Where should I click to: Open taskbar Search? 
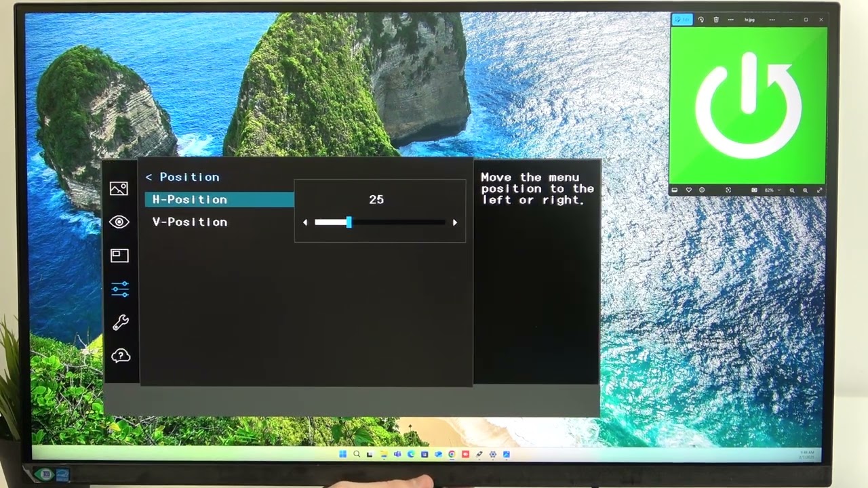pos(357,454)
